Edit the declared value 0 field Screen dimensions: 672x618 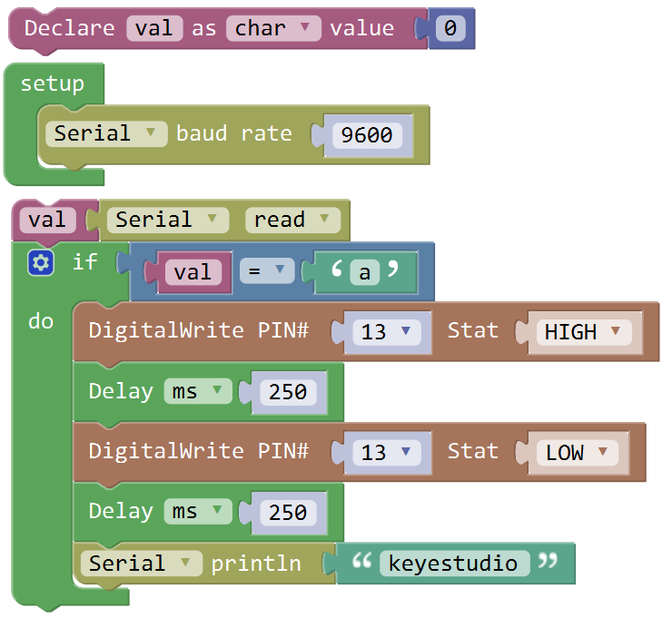pos(450,29)
